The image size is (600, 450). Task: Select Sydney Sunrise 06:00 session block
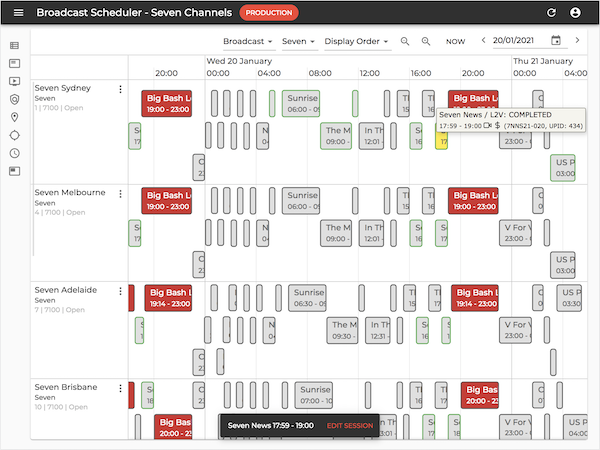point(301,103)
